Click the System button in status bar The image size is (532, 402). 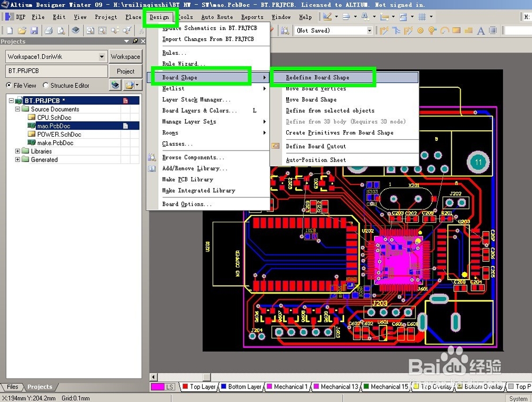pos(518,399)
